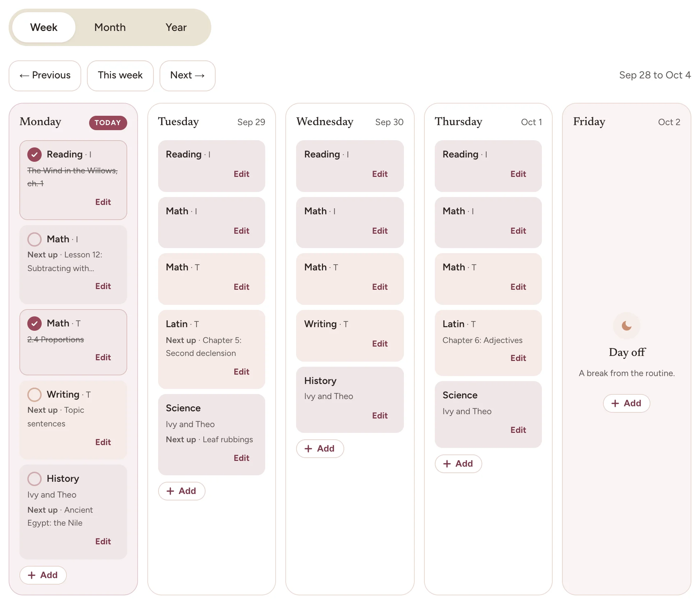Select the Friday column heading
Viewport: 700px width, 604px height.
(x=589, y=122)
